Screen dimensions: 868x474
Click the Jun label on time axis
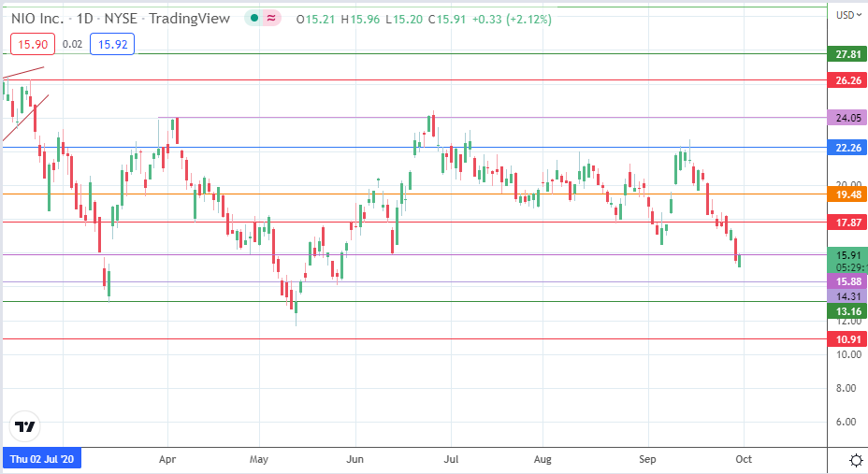pos(354,459)
